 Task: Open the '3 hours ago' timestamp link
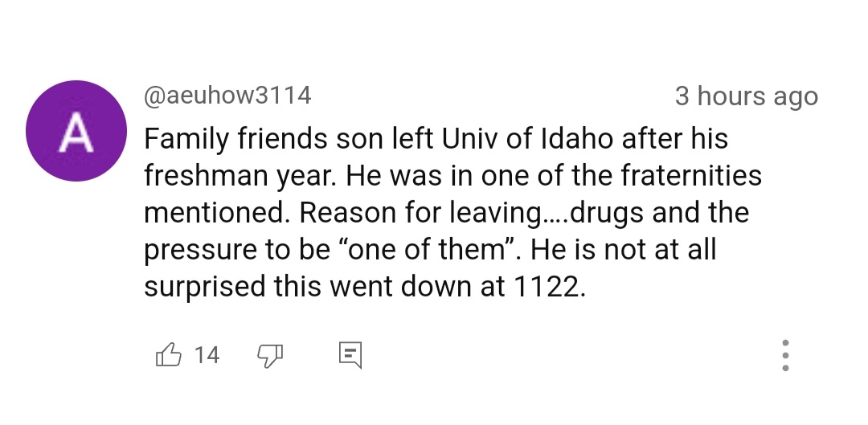click(x=746, y=96)
